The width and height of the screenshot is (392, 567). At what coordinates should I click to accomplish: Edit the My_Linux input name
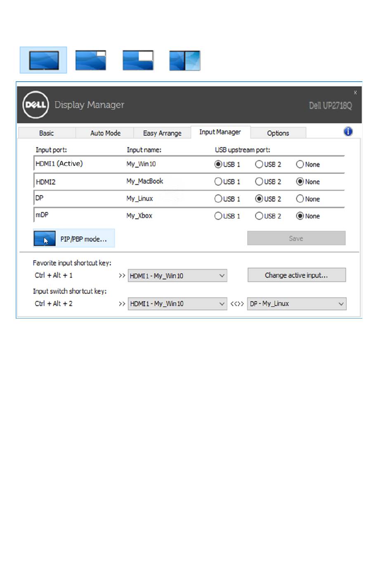[x=139, y=198]
